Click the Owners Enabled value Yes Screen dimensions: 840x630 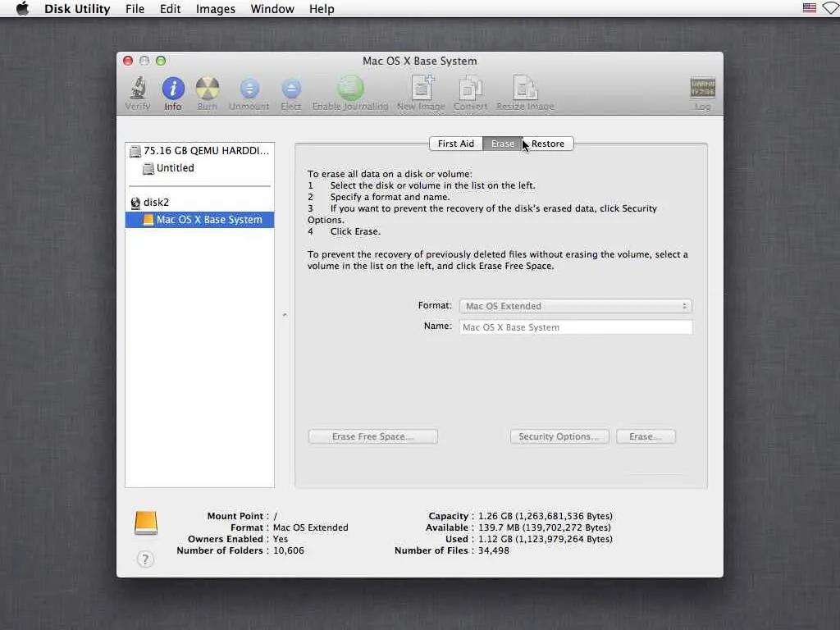(281, 539)
